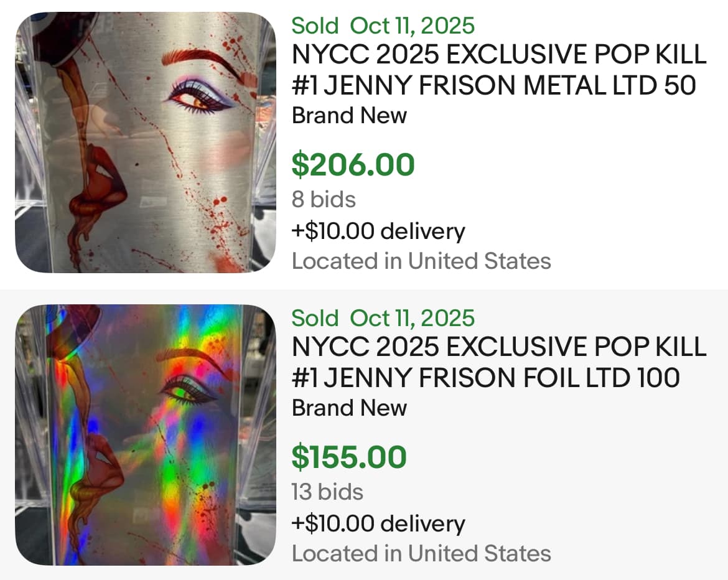
Task: Click the sold date on the FOIL listing
Action: [x=412, y=318]
